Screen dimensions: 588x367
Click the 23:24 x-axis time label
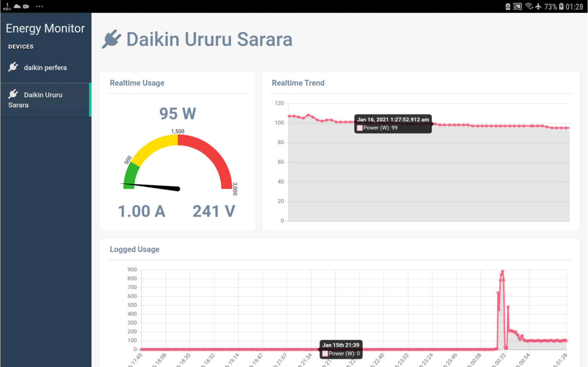pyautogui.click(x=426, y=360)
